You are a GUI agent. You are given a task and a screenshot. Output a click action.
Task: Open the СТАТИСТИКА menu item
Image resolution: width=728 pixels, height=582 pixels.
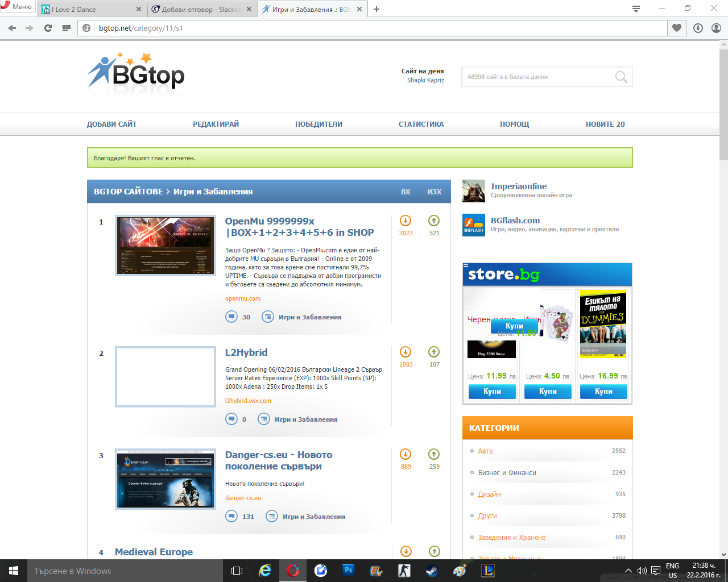421,124
